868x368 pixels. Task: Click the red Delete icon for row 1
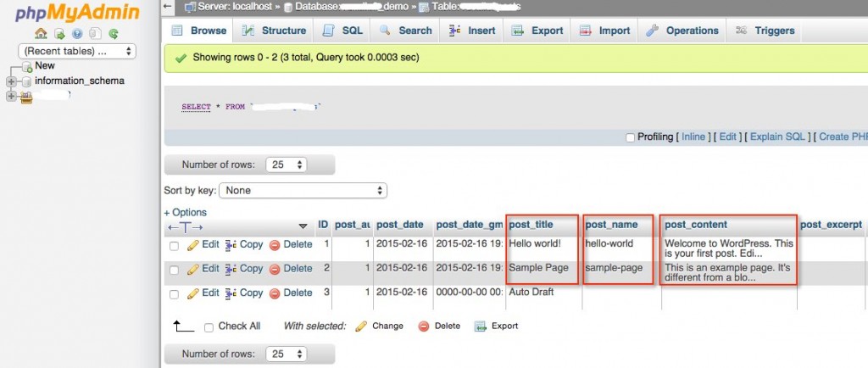(275, 245)
